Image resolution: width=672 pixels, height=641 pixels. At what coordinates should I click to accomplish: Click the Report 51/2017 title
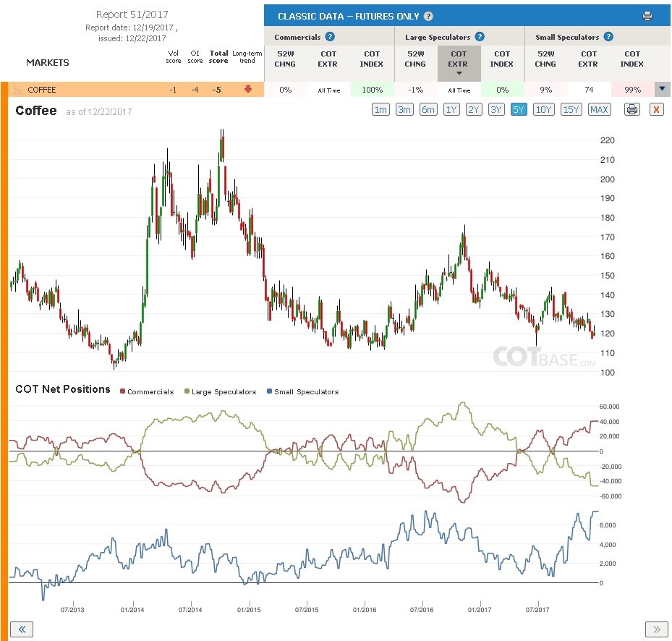132,14
